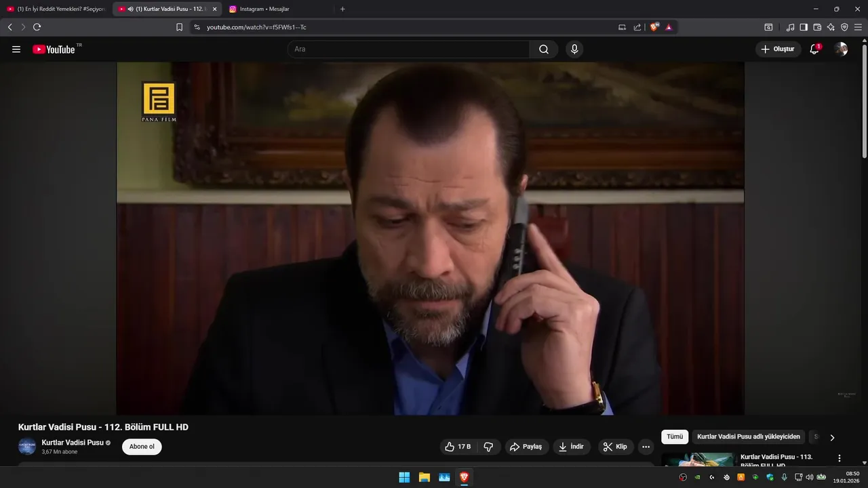Switch to Instagram Mesajlar tab
Screen dimensions: 868x488
click(x=278, y=9)
